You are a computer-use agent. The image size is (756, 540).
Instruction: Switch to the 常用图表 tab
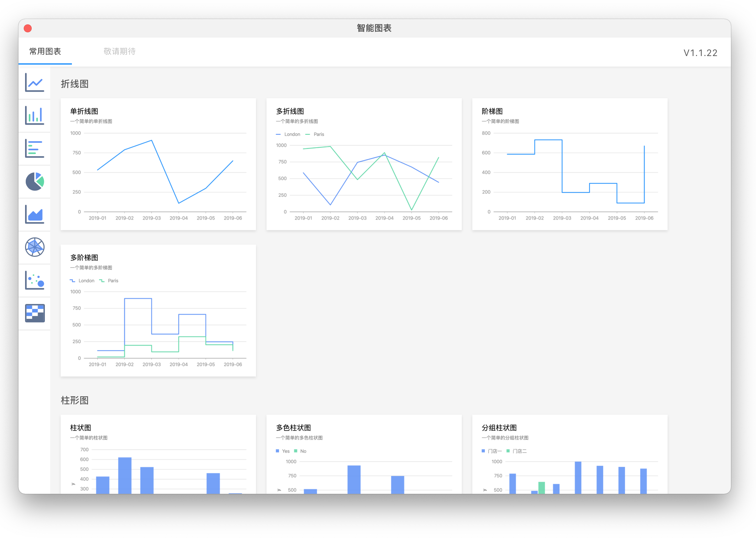[x=45, y=51]
